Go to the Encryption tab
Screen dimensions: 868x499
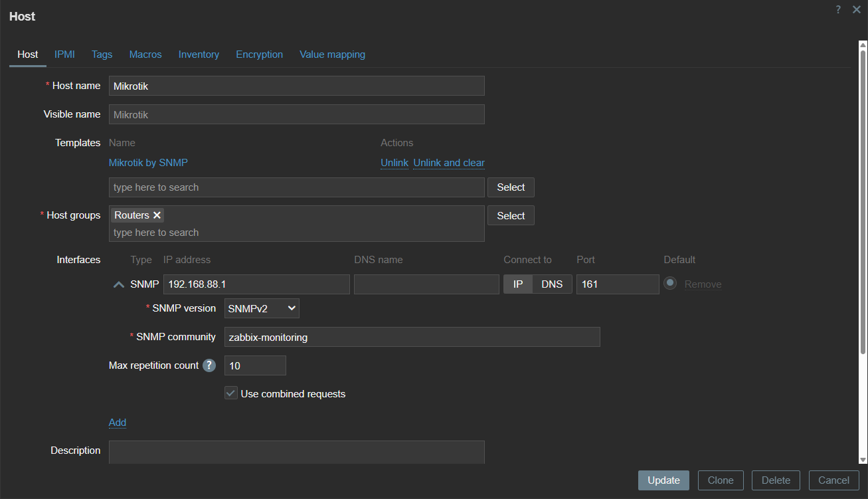coord(259,54)
